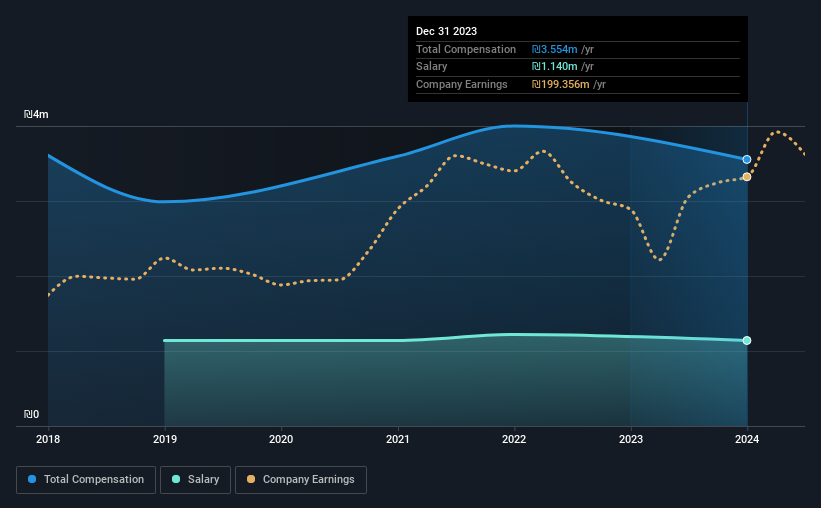
Task: Click the orange Company Earnings data point
Action: (x=747, y=177)
